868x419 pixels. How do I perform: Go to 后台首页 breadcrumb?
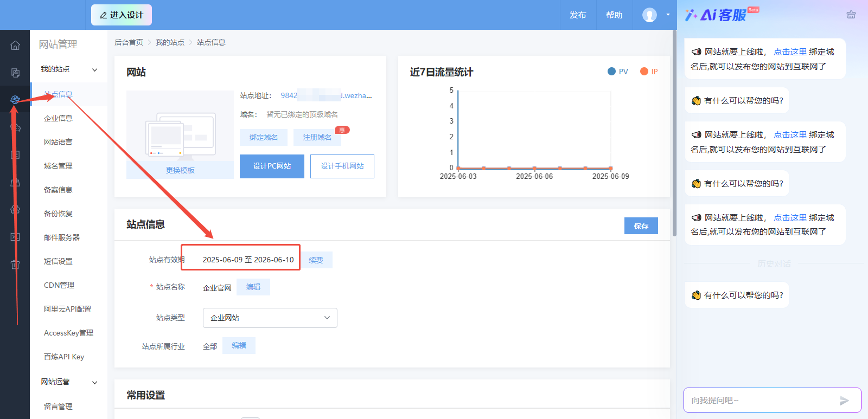coord(129,42)
